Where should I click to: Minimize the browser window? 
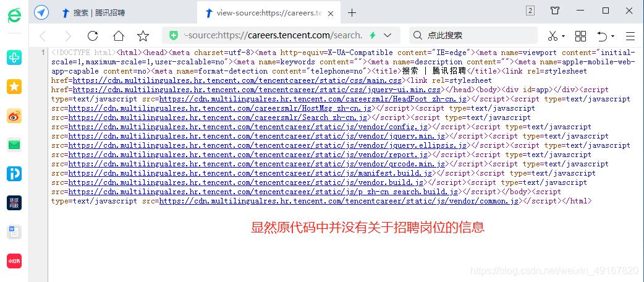coord(580,11)
